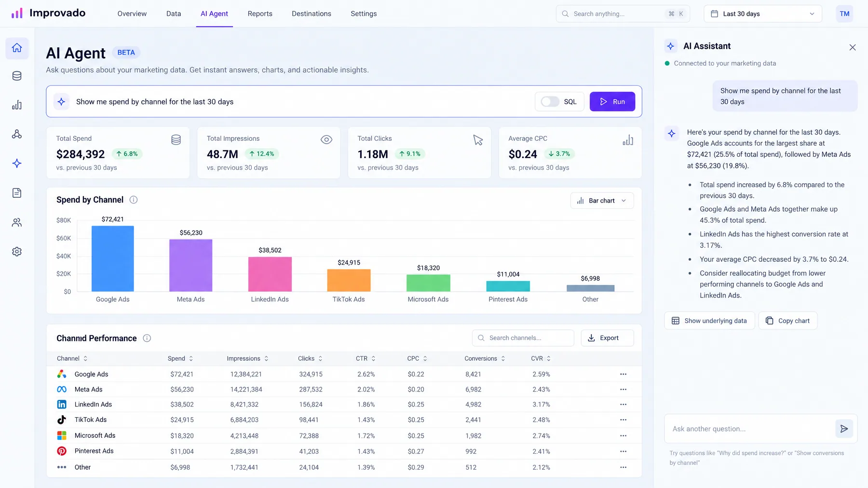This screenshot has width=868, height=488.
Task: Click the database icon on Total Spend card
Action: coord(176,140)
